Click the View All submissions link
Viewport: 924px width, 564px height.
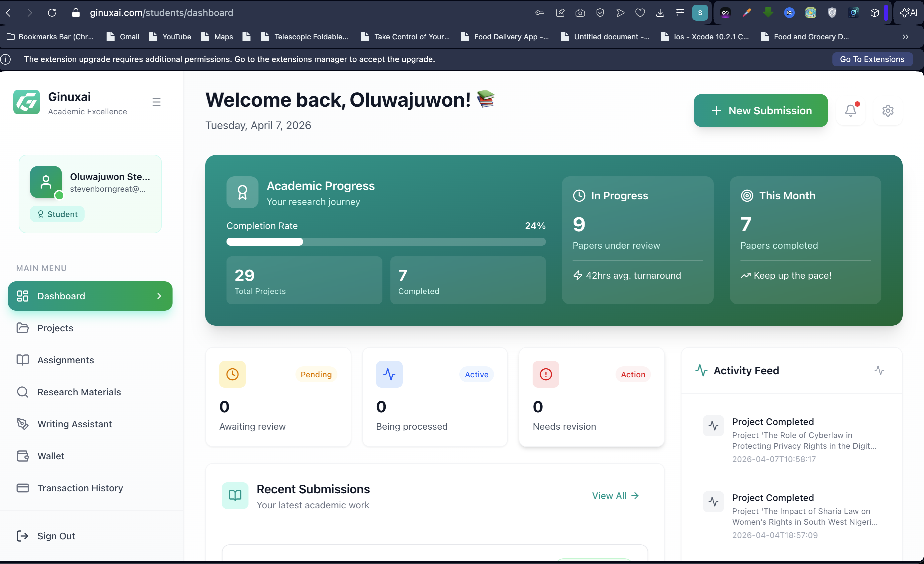click(x=615, y=496)
